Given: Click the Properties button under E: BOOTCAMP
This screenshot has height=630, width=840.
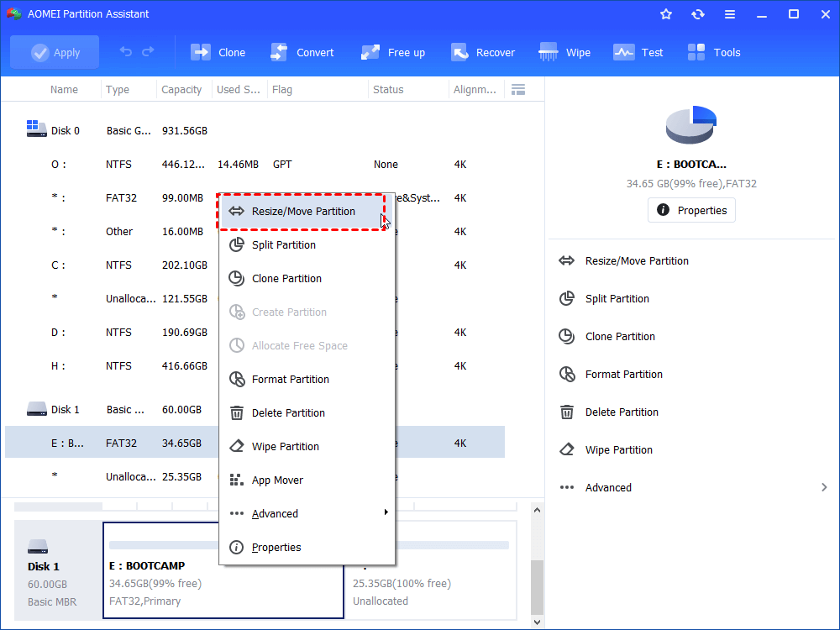Looking at the screenshot, I should [691, 210].
